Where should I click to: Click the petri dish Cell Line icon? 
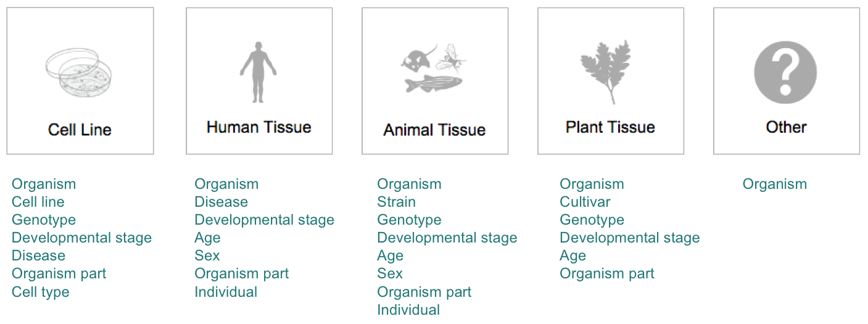(79, 72)
